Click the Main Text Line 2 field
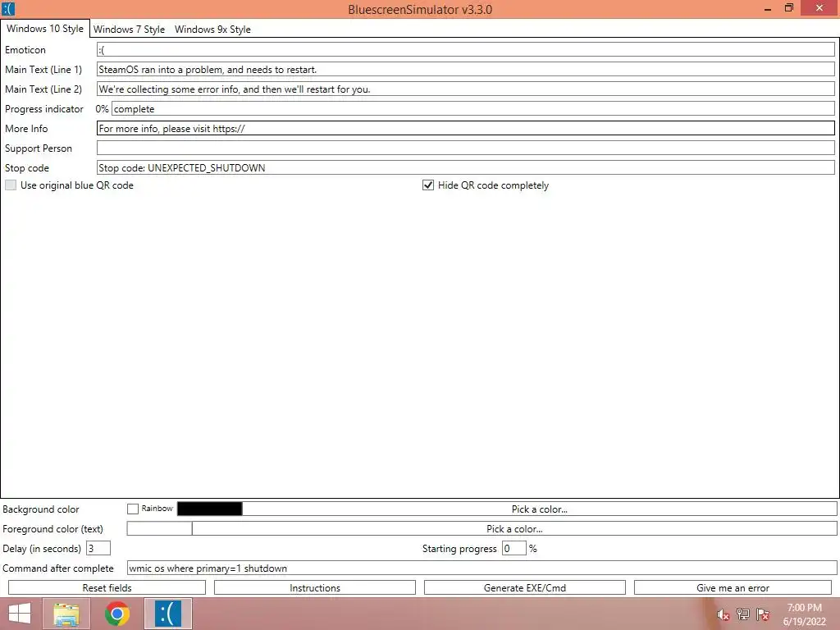The width and height of the screenshot is (840, 630). tap(466, 89)
